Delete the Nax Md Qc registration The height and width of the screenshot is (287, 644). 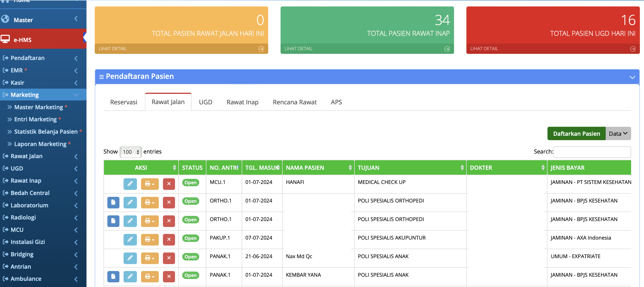[169, 258]
